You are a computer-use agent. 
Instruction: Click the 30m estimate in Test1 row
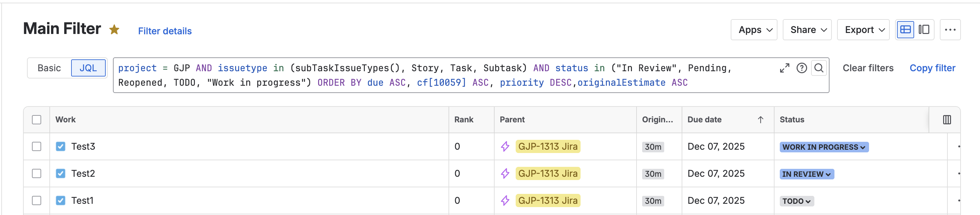(653, 201)
